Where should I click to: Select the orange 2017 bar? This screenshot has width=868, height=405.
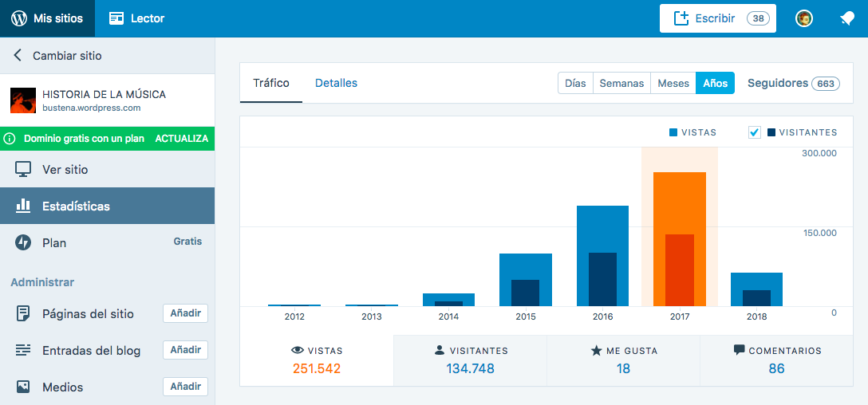coord(680,239)
